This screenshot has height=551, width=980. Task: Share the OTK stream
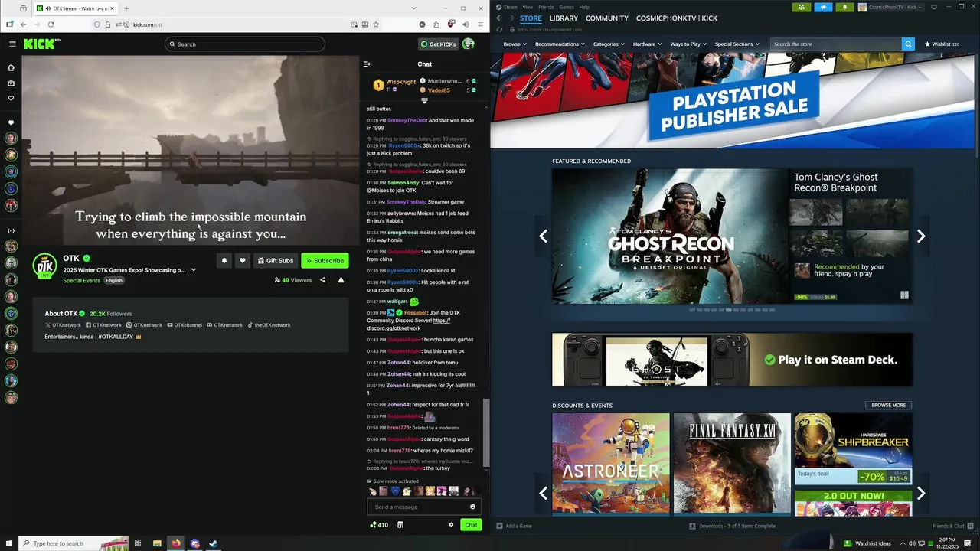tap(322, 280)
